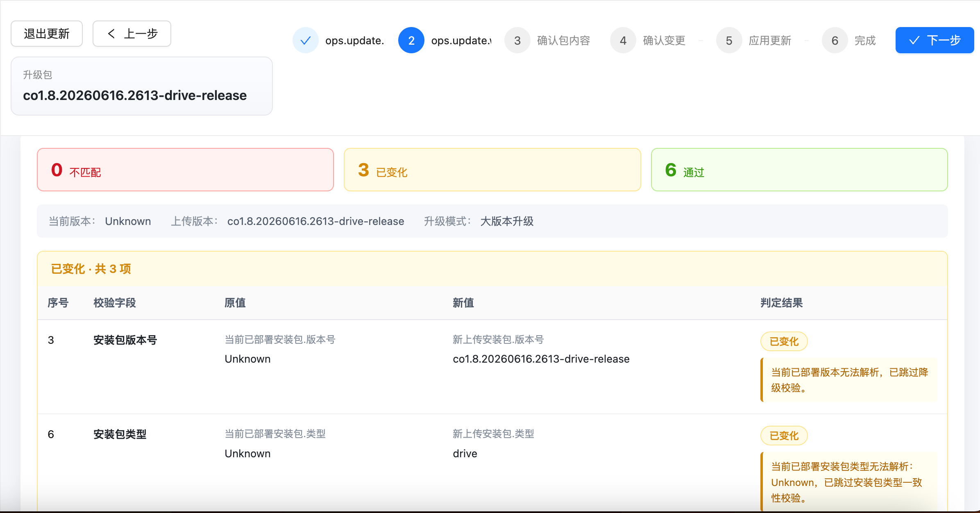Select the 确认包内容 step label
The image size is (980, 513).
pos(563,40)
